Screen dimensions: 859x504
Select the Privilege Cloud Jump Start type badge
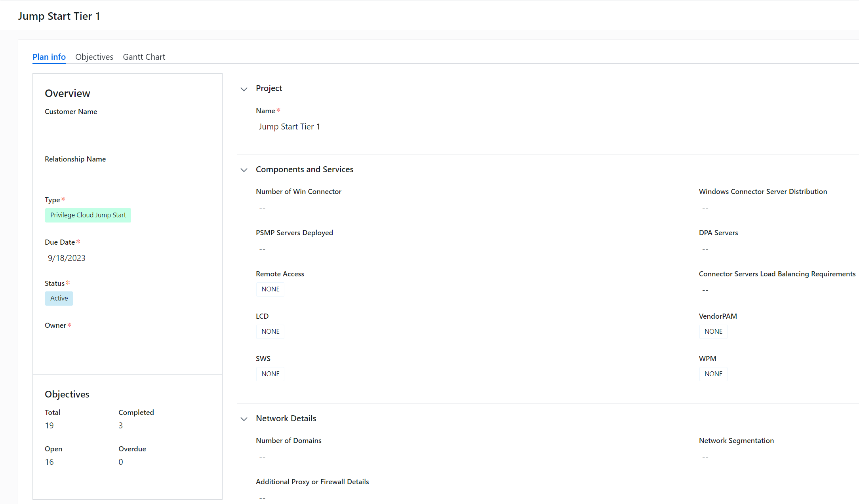[x=88, y=215]
